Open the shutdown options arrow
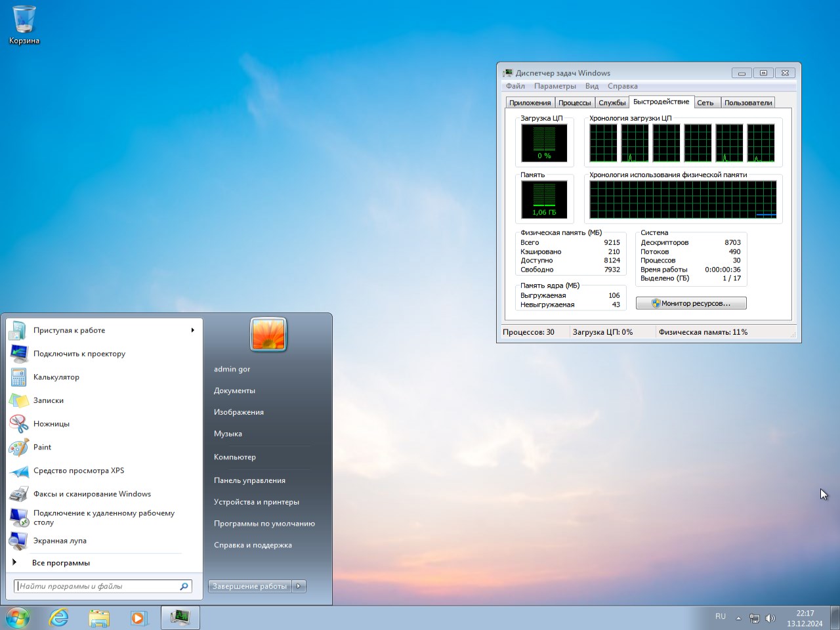840x630 pixels. (299, 586)
